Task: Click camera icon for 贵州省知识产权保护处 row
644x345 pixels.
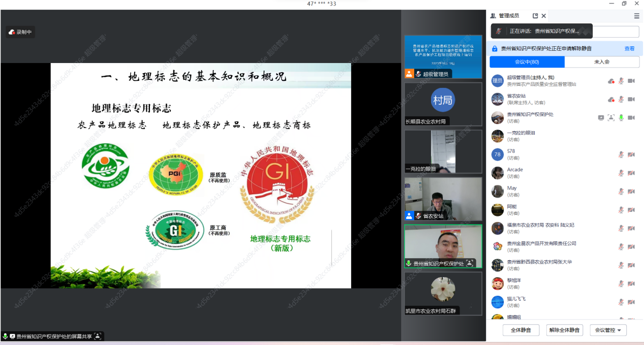Action: (x=631, y=117)
